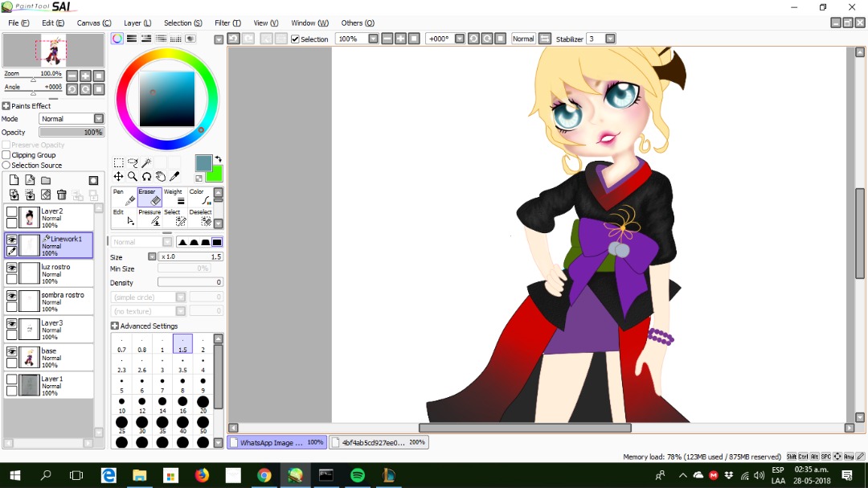This screenshot has height=488, width=868.
Task: Choose the Eraser linework tool
Action: 149,197
